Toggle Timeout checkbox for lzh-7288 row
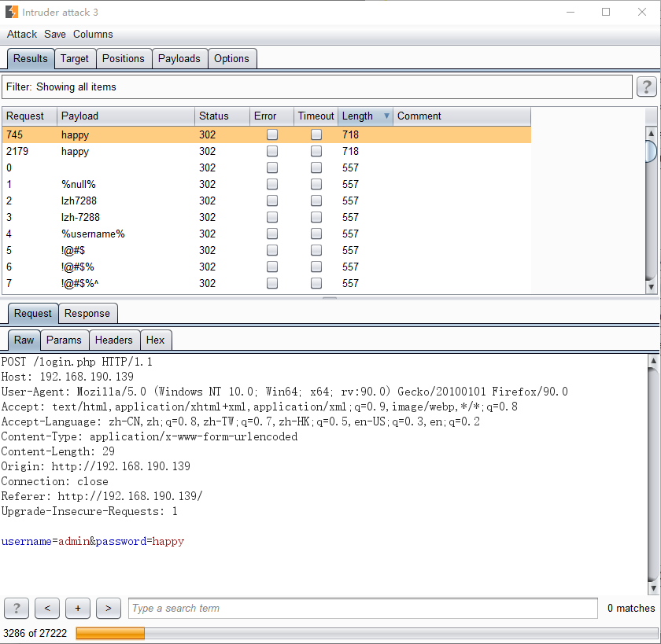The width and height of the screenshot is (661, 644). 316,217
